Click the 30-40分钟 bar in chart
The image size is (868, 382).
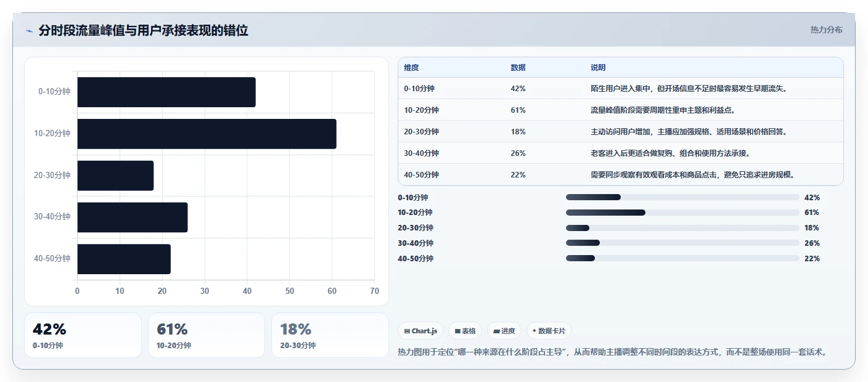(x=133, y=217)
